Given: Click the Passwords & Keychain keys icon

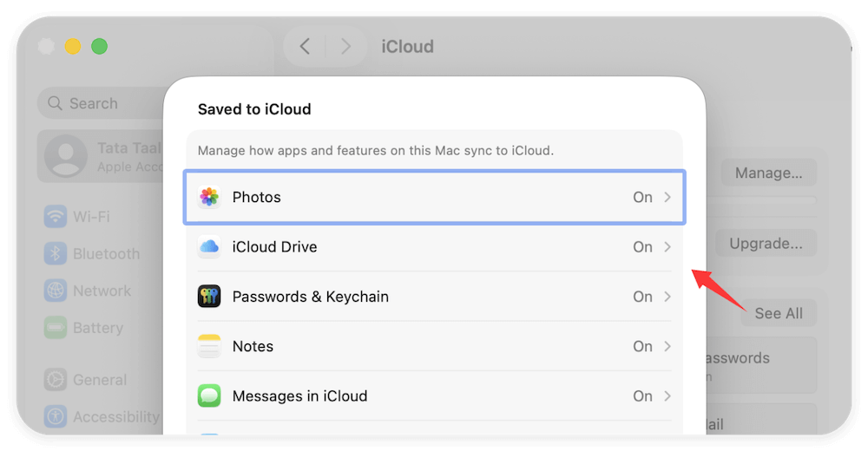Looking at the screenshot, I should pos(209,297).
